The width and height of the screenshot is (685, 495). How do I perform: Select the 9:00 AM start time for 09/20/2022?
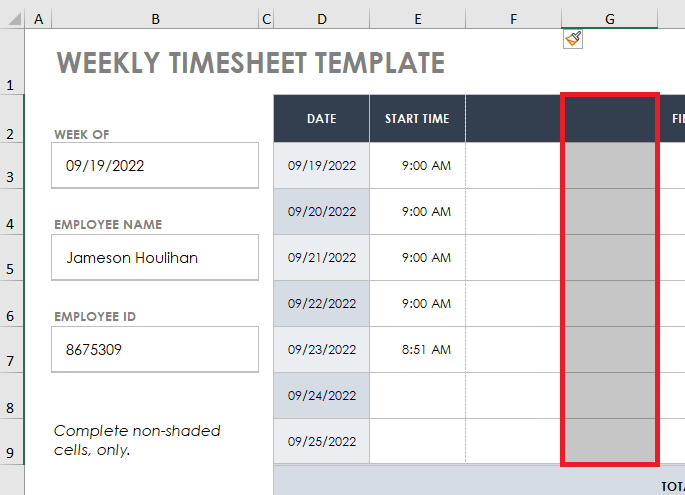coord(418,212)
